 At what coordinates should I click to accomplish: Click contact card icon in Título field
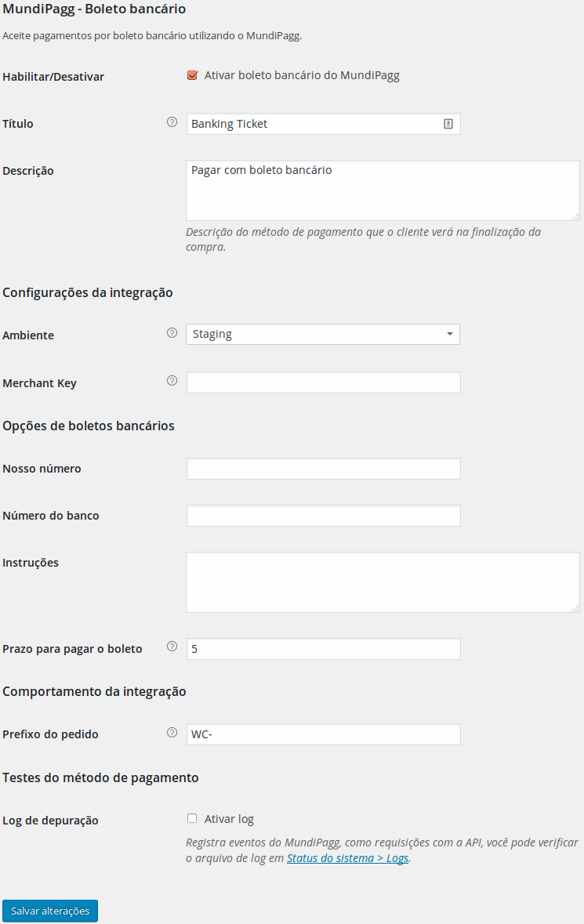click(448, 124)
